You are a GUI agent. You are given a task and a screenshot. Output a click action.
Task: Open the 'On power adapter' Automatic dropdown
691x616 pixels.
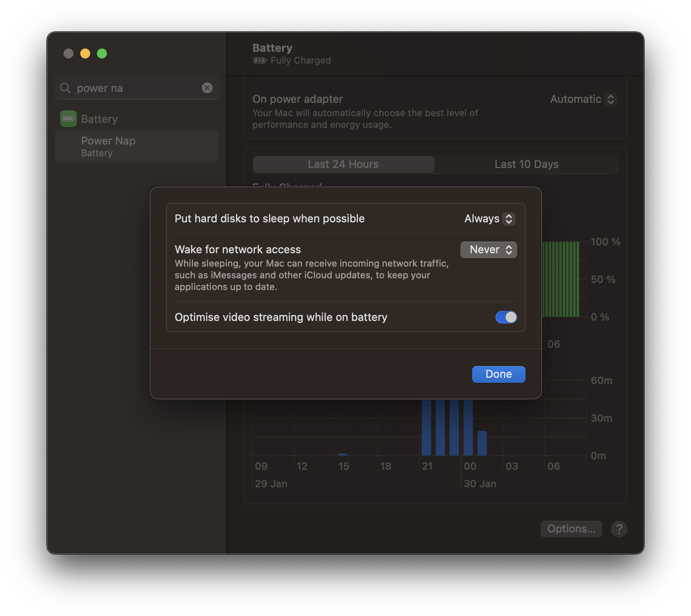click(584, 99)
